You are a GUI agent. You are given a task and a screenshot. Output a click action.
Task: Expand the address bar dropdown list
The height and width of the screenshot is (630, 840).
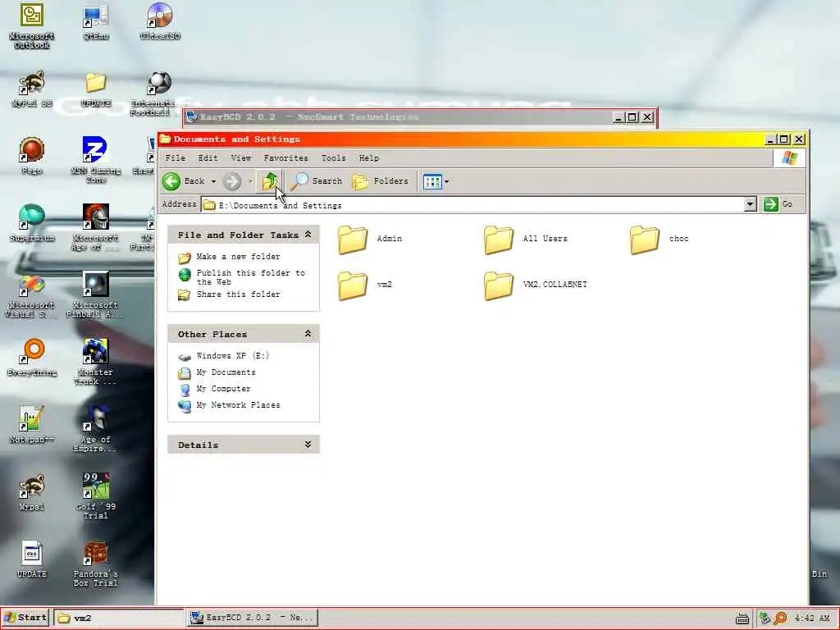750,204
